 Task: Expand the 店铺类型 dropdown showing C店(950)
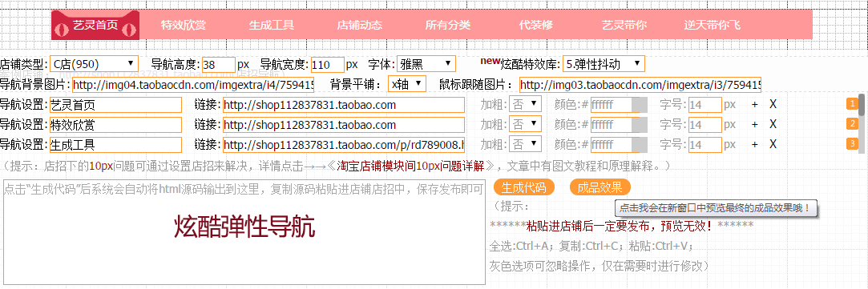(x=94, y=64)
